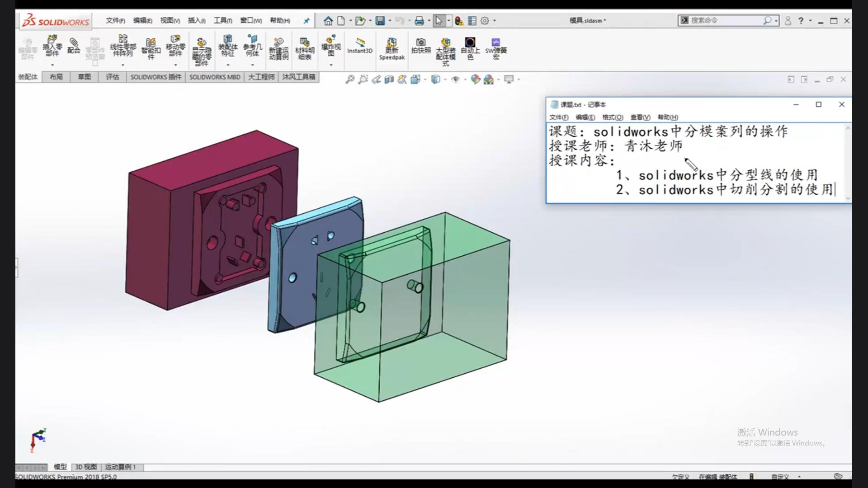Open Bill of Materials (材料明细表)
This screenshot has width=868, height=488.
pyautogui.click(x=305, y=48)
